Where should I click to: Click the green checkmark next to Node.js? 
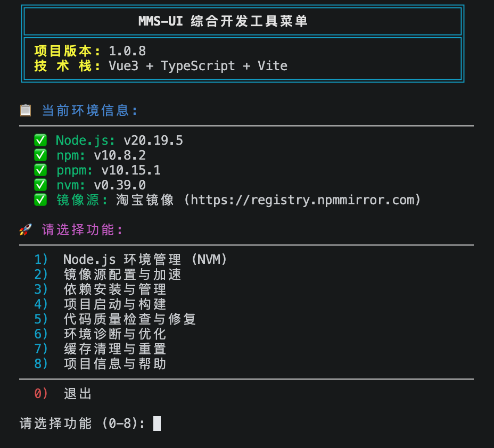tap(40, 140)
